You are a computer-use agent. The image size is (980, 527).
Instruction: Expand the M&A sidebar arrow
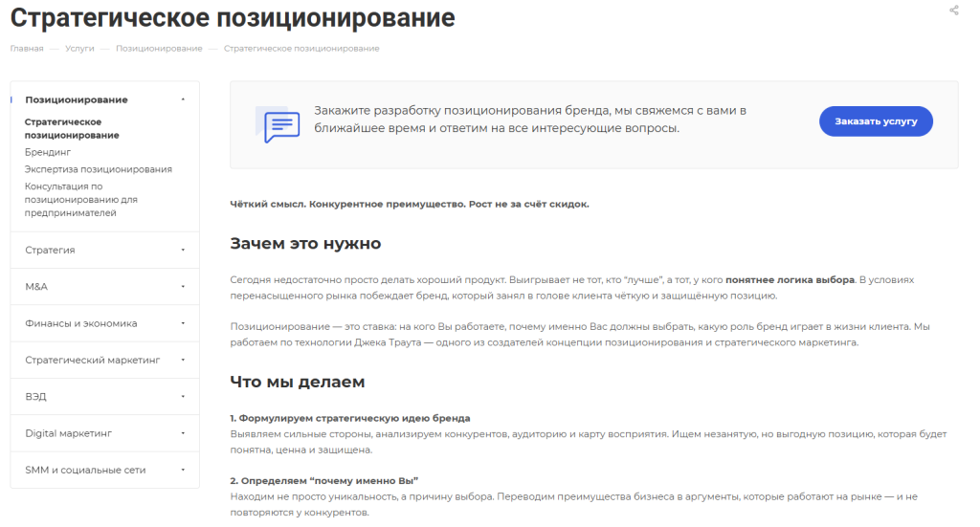pos(183,287)
